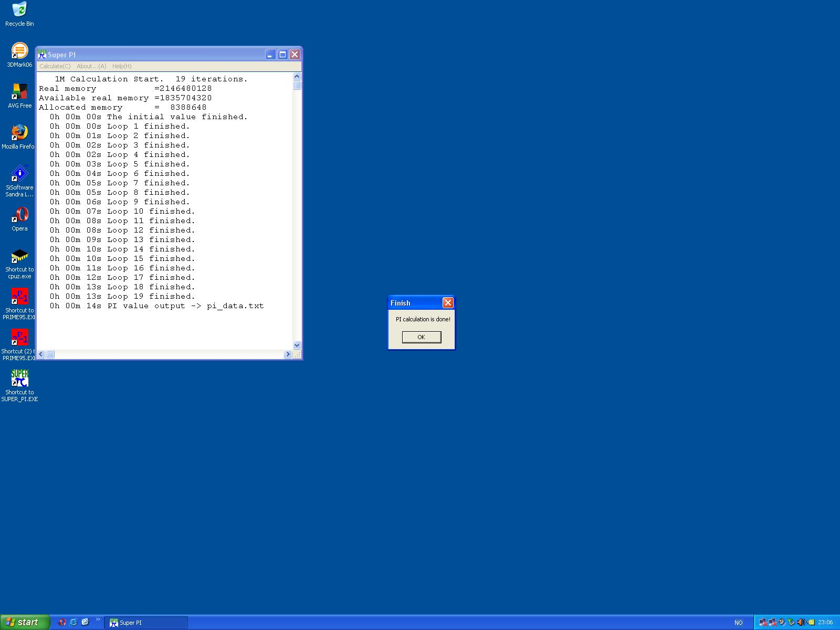Click 'Available real memory =1835704320' line
840x630 pixels.
coord(125,98)
